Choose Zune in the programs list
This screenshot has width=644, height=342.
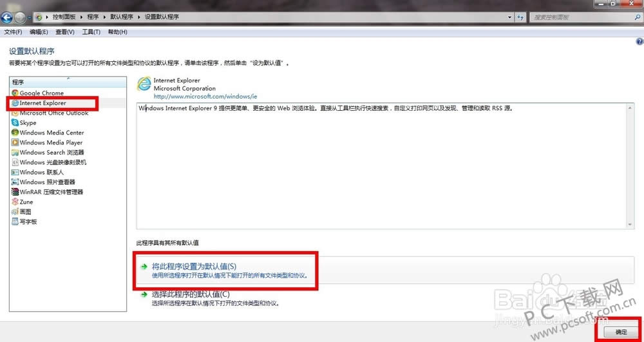pos(26,202)
